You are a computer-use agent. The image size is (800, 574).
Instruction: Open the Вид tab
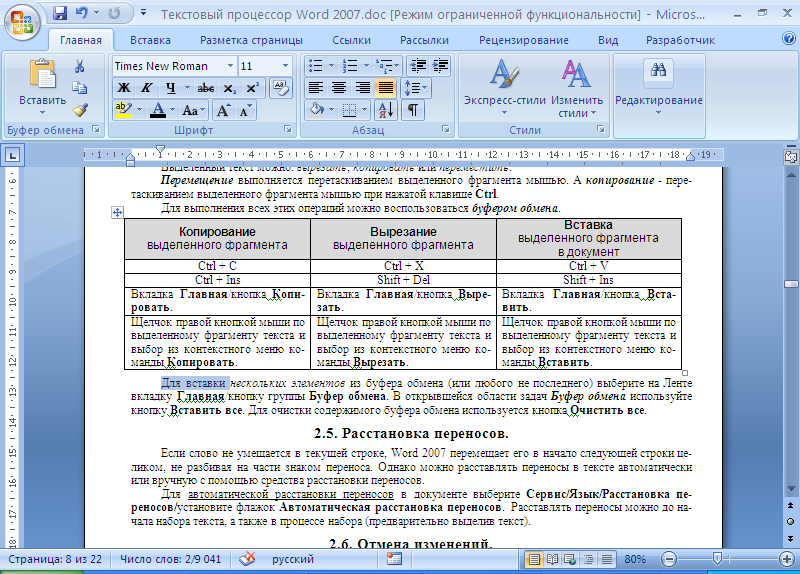[608, 40]
